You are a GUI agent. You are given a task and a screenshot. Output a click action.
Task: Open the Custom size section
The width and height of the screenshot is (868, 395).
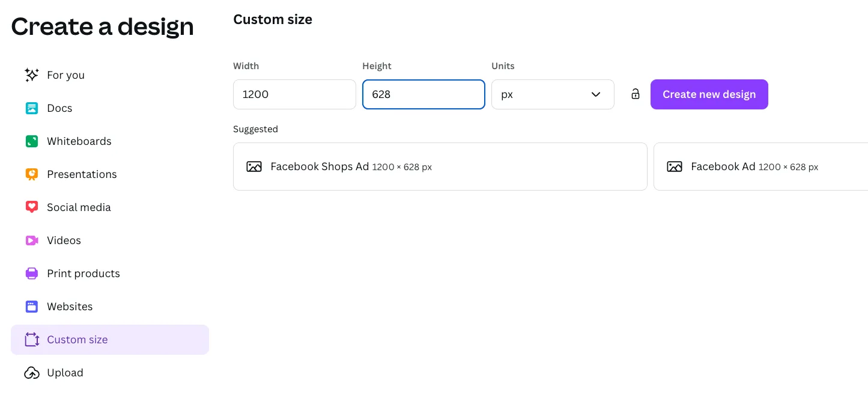[x=77, y=339]
